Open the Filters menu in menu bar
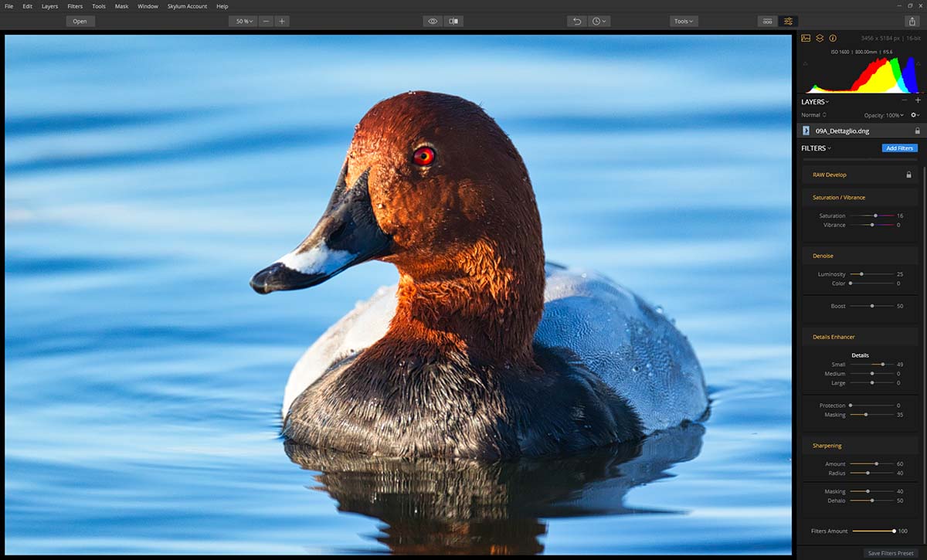 point(75,6)
